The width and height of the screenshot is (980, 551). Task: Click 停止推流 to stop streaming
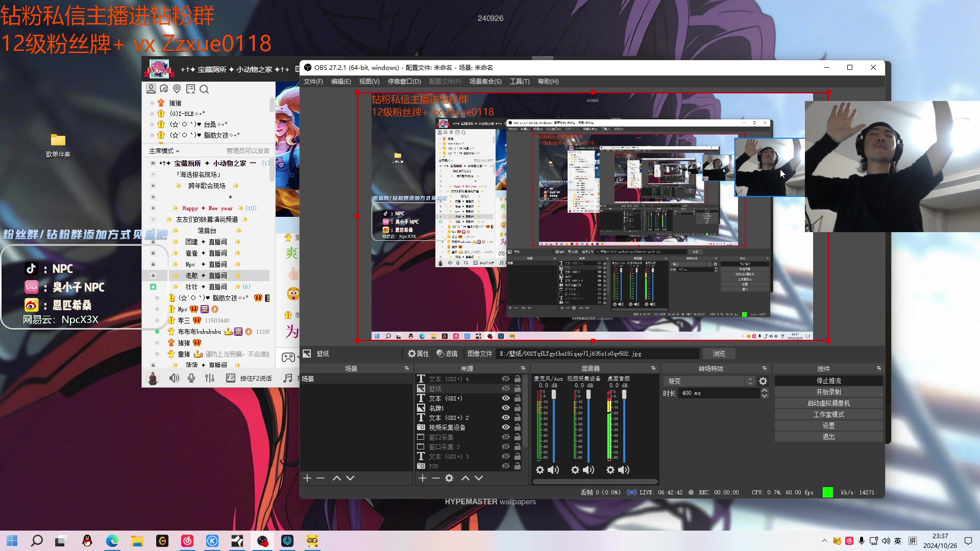click(829, 381)
